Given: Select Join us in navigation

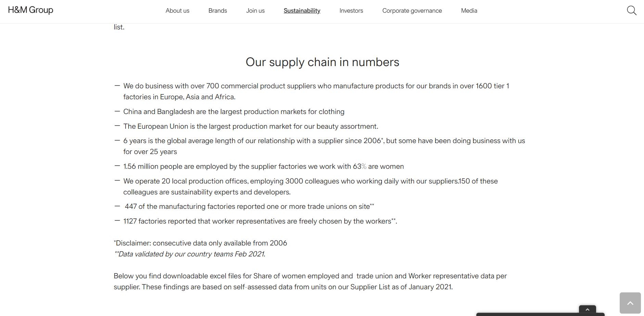Looking at the screenshot, I should [255, 11].
